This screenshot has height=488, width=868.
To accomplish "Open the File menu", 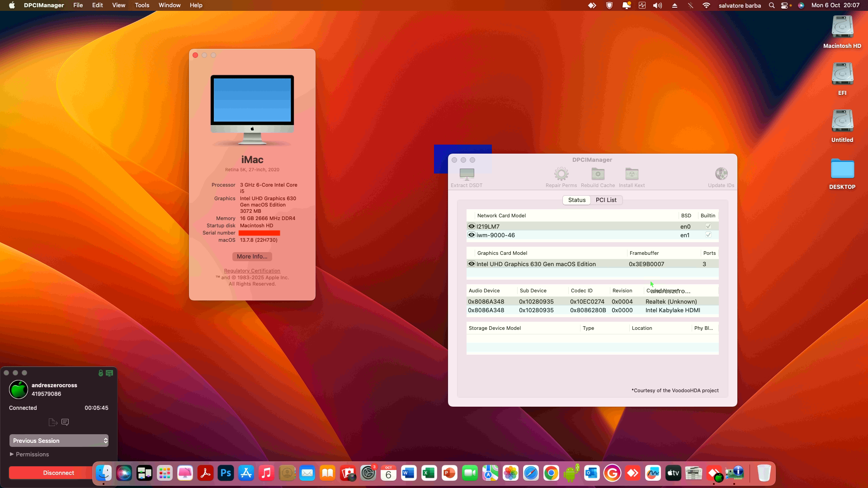I will click(78, 5).
